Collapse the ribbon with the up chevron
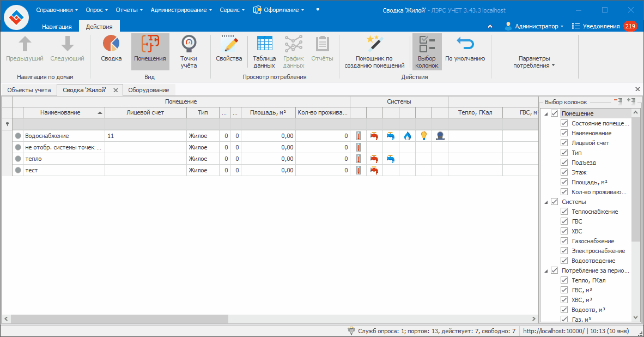This screenshot has height=337, width=644. [x=490, y=26]
